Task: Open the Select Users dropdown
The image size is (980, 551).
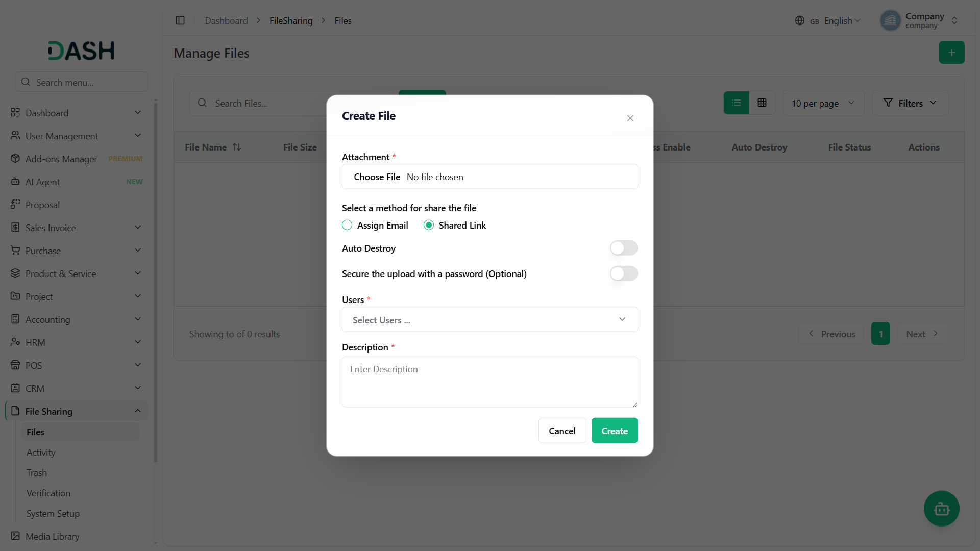Action: (x=489, y=319)
